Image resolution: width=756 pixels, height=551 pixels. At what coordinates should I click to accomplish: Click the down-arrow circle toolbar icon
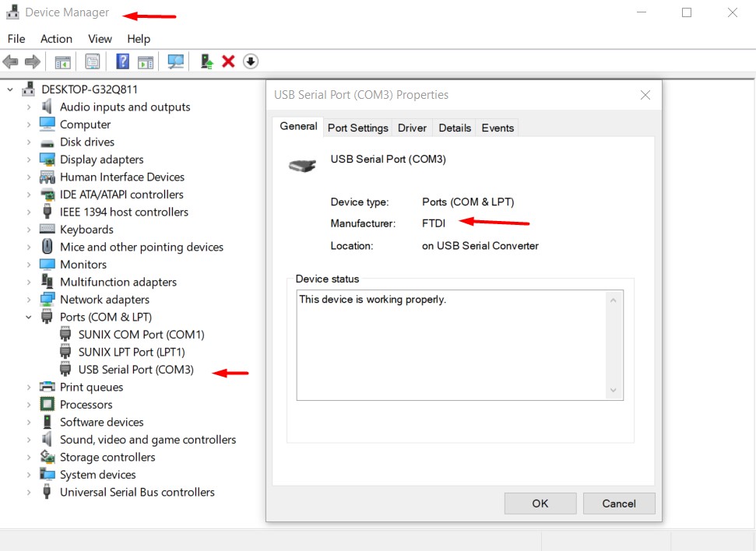(251, 61)
